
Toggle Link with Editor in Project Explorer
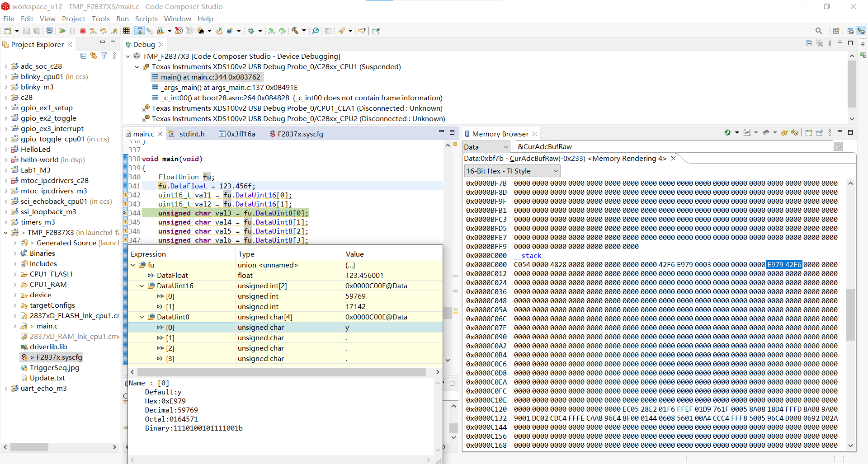(94, 56)
